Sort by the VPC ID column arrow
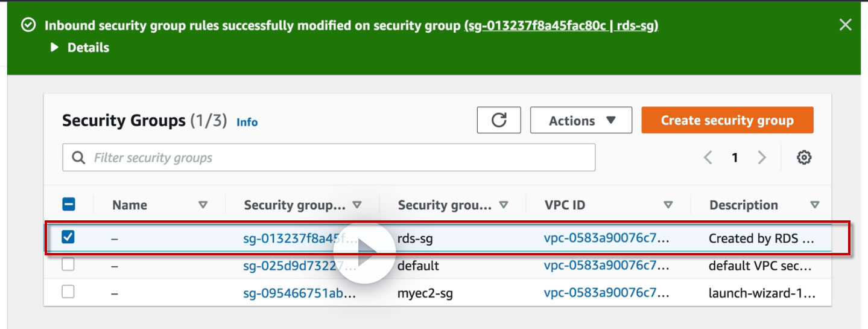Screen dimensions: 868x329 click(668, 205)
